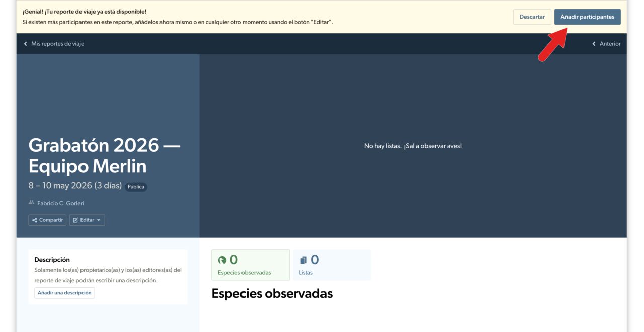644x332 pixels.
Task: Click the Grabatón 2026 — Equipo Merlin title
Action: click(104, 156)
